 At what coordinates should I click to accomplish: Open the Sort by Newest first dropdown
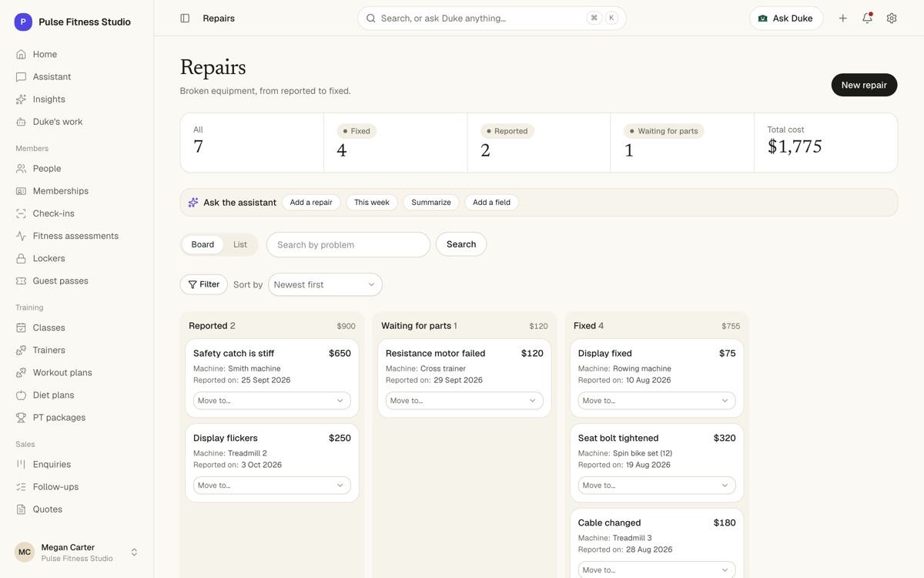325,284
